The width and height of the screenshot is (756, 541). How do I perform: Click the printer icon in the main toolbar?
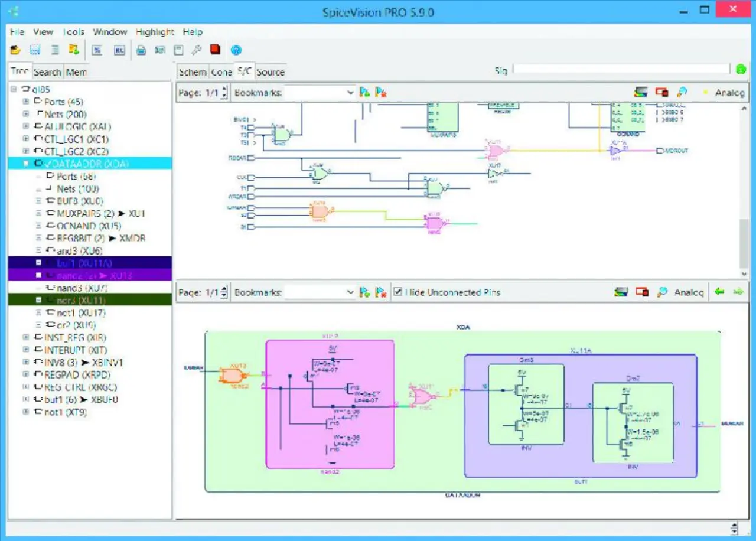(141, 50)
